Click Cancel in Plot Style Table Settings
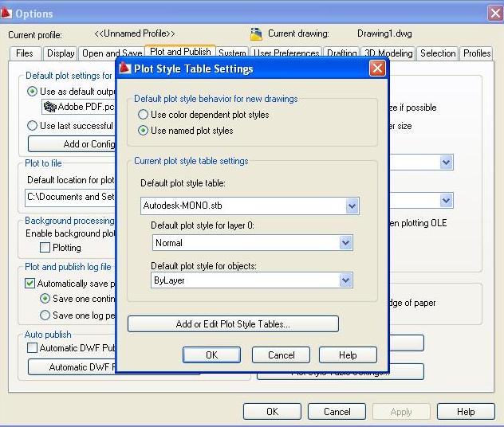This screenshot has width=504, height=427. [281, 355]
